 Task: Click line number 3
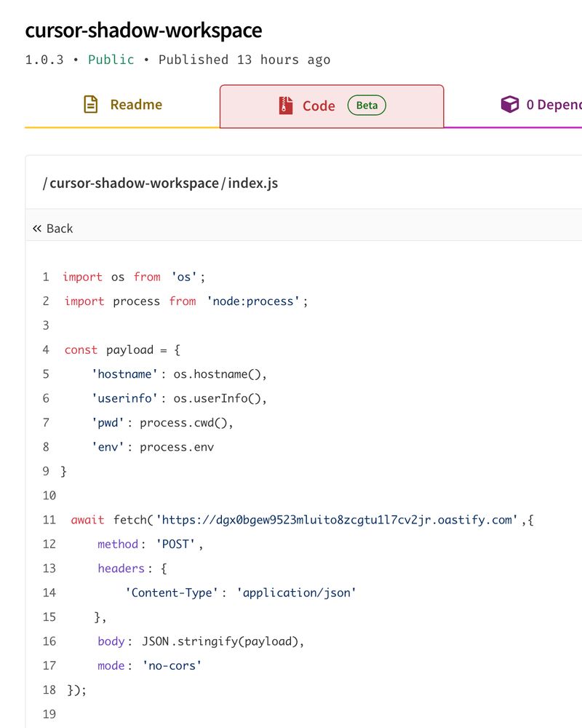click(x=46, y=325)
